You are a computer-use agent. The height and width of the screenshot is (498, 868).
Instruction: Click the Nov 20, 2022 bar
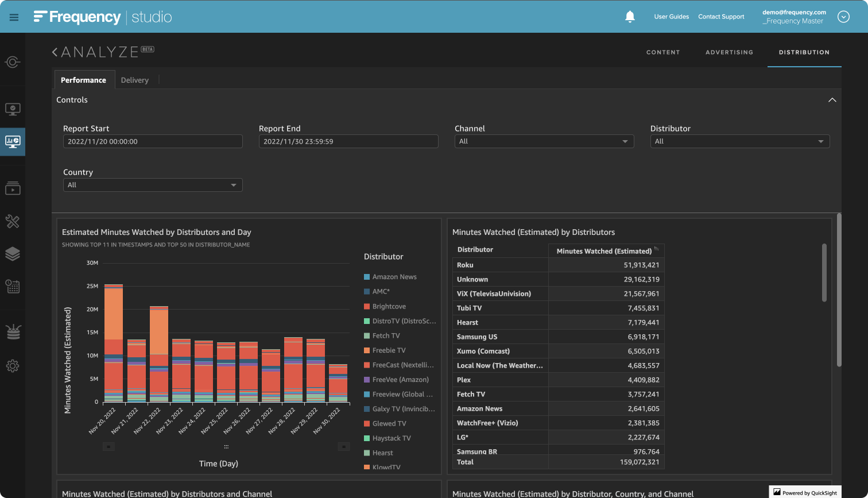(114, 343)
